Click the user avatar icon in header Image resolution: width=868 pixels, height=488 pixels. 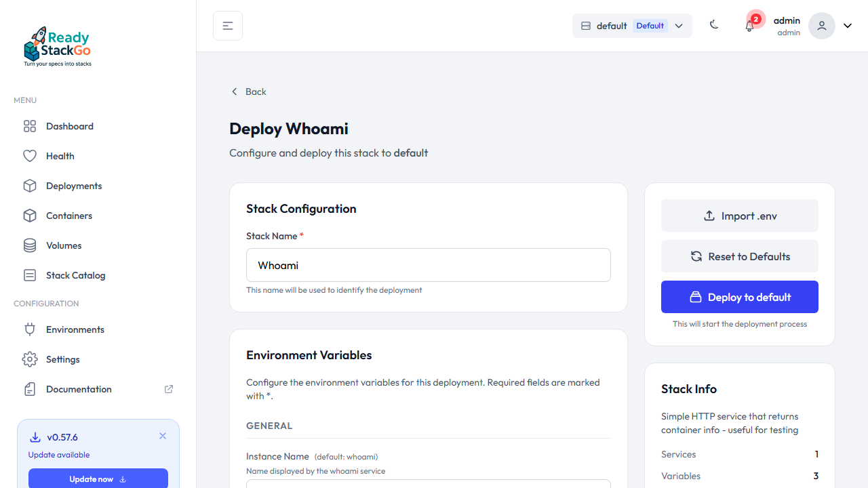(x=821, y=25)
